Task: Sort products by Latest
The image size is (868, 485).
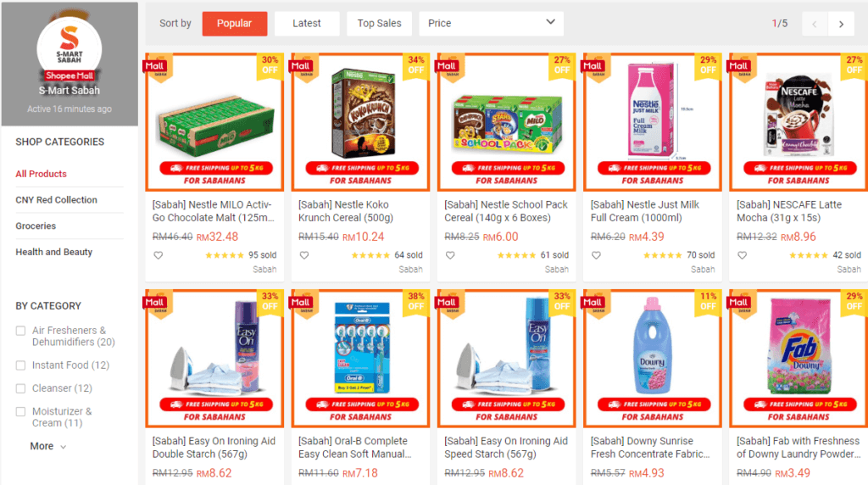Action: coord(307,24)
